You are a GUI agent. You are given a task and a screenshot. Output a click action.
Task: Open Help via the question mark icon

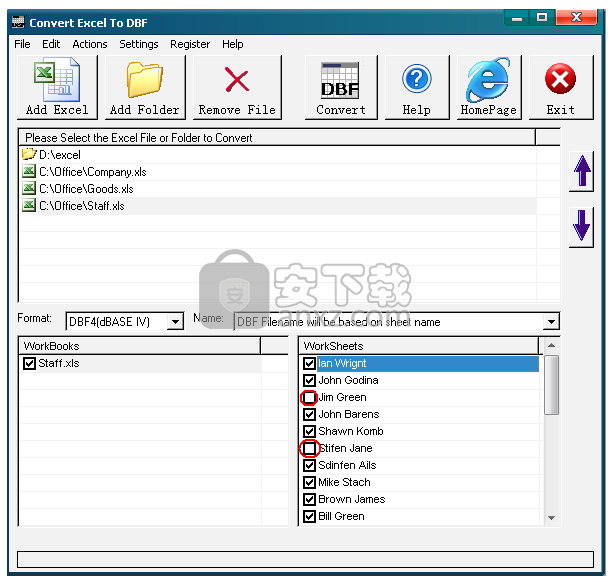point(417,87)
